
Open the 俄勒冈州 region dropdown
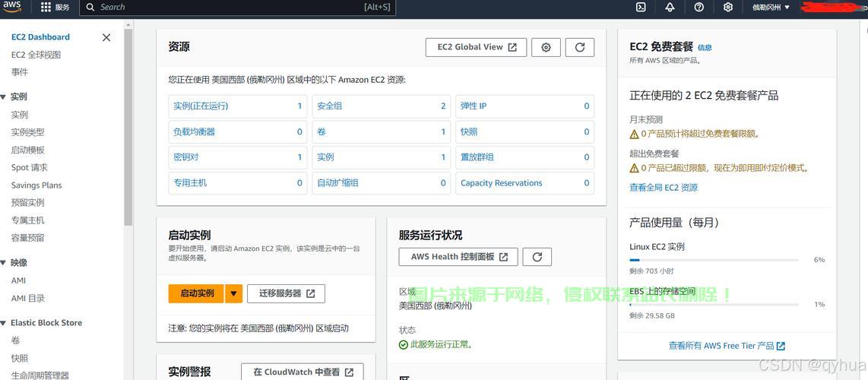tap(771, 7)
